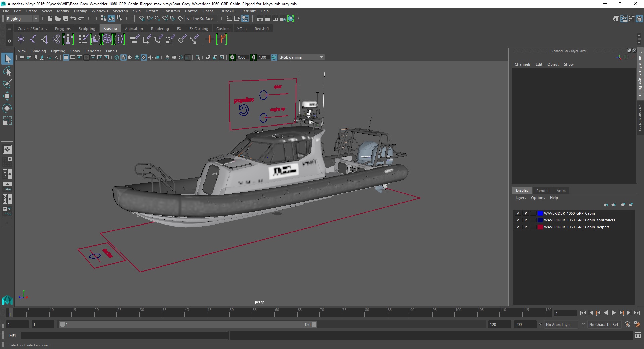Open a scene file

[58, 19]
